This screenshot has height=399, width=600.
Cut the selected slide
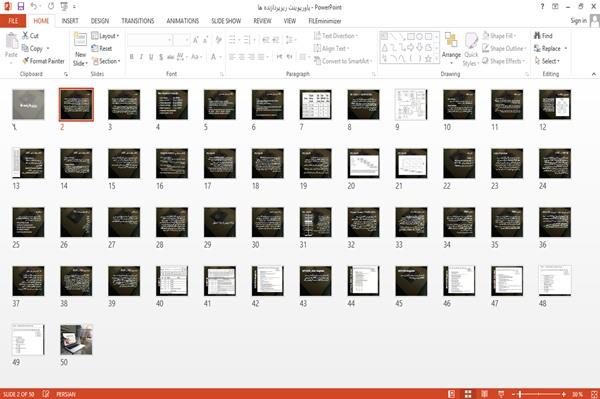(x=30, y=36)
